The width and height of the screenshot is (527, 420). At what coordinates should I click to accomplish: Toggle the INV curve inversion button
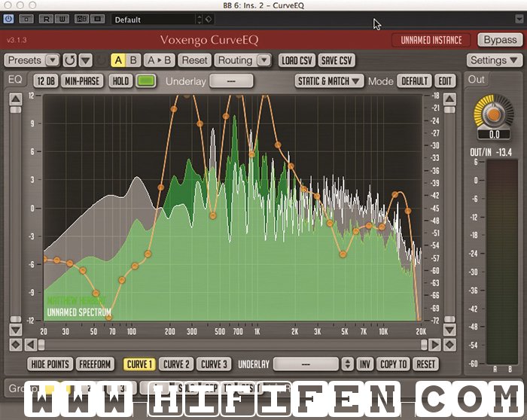[x=364, y=364]
